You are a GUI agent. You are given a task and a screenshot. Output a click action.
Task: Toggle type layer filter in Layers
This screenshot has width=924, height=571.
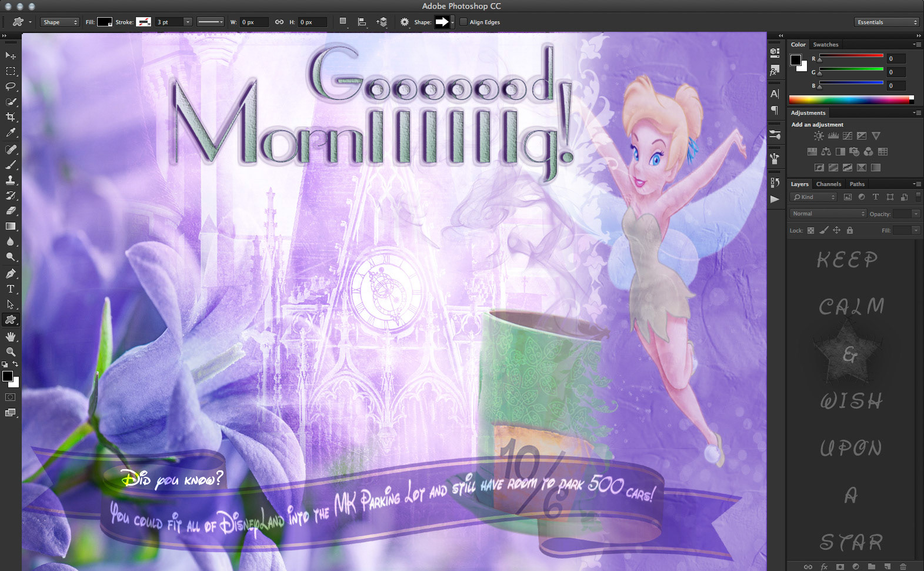coord(875,197)
